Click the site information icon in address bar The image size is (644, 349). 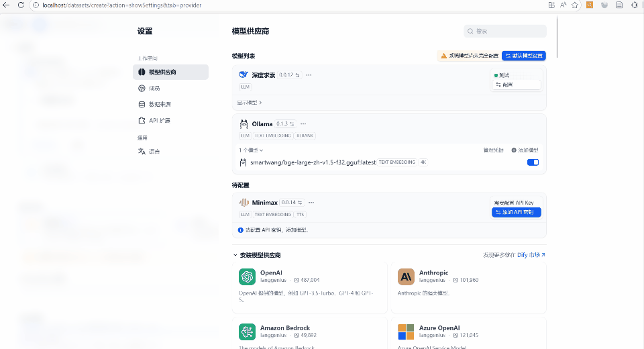tap(36, 5)
